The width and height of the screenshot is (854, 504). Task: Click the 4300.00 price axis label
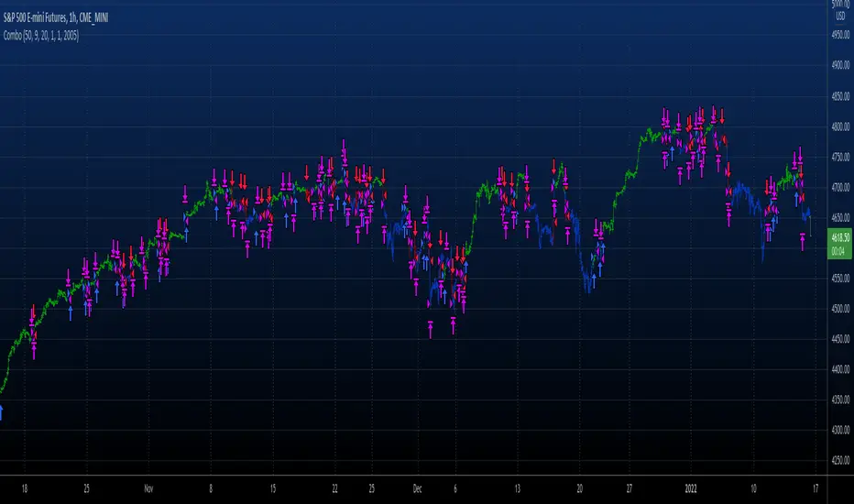(840, 430)
